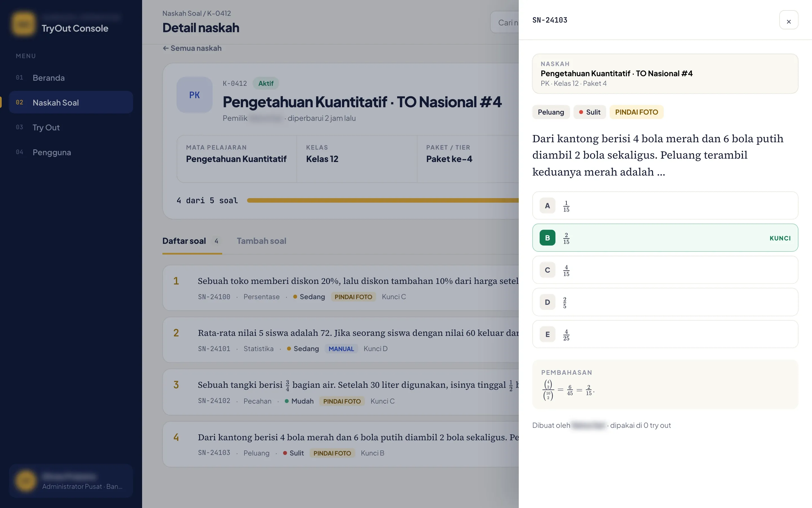
Task: Click the user avatar at sidebar bottom
Action: pyautogui.click(x=26, y=481)
